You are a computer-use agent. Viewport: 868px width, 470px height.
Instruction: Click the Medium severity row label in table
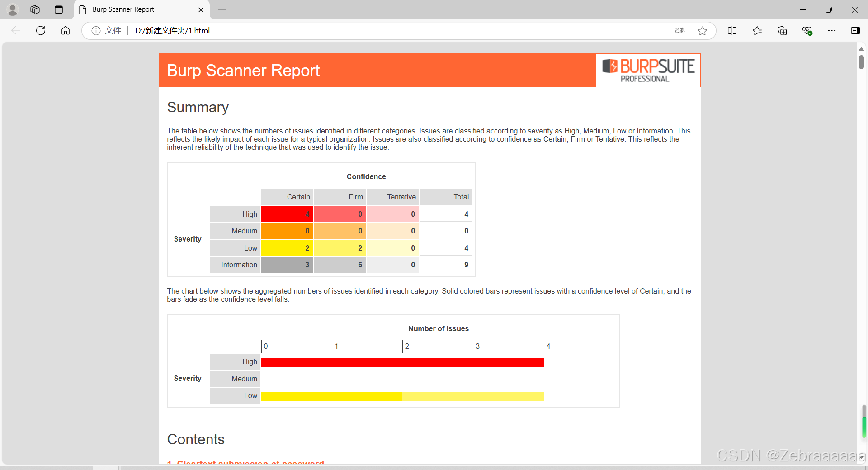click(235, 231)
